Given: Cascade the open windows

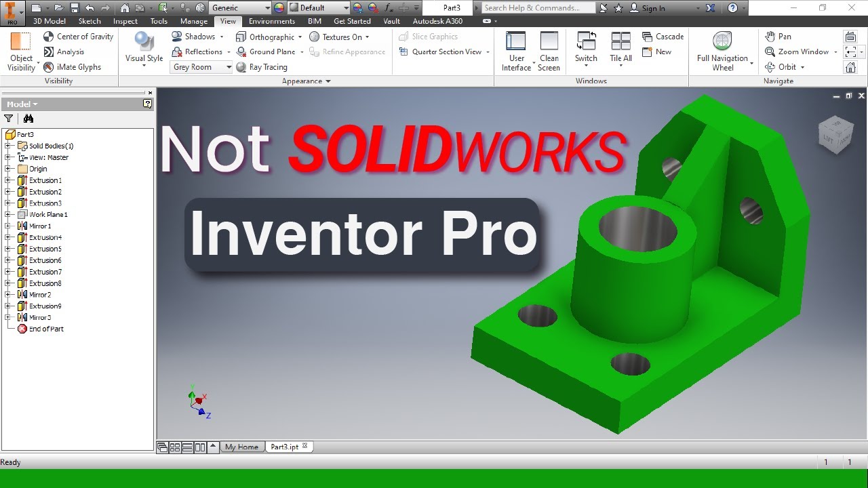Looking at the screenshot, I should (x=663, y=37).
